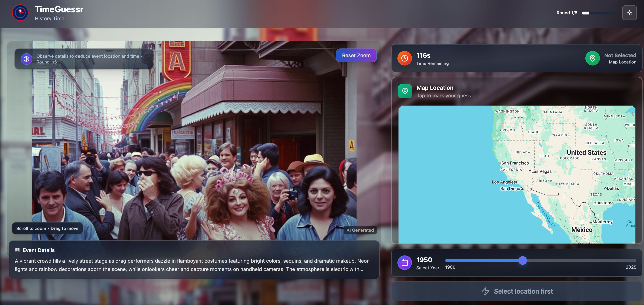Mark Los Angeles on the map
The image size is (644, 305).
tap(517, 182)
